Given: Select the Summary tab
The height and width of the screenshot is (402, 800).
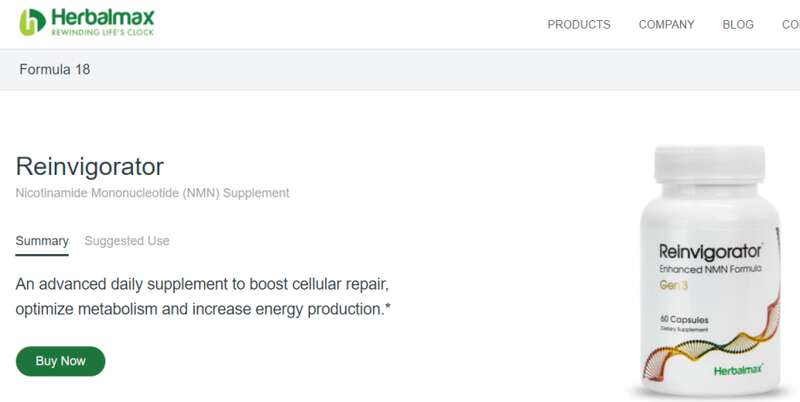Looking at the screenshot, I should (x=42, y=241).
